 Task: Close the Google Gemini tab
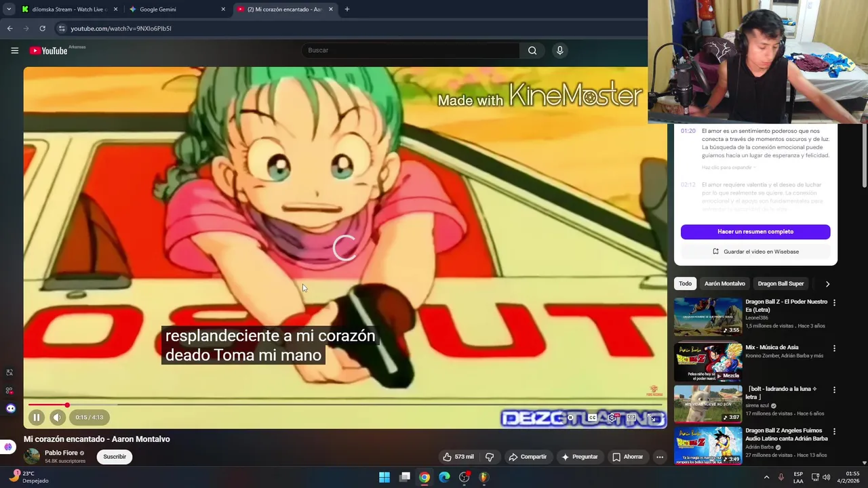pos(223,9)
